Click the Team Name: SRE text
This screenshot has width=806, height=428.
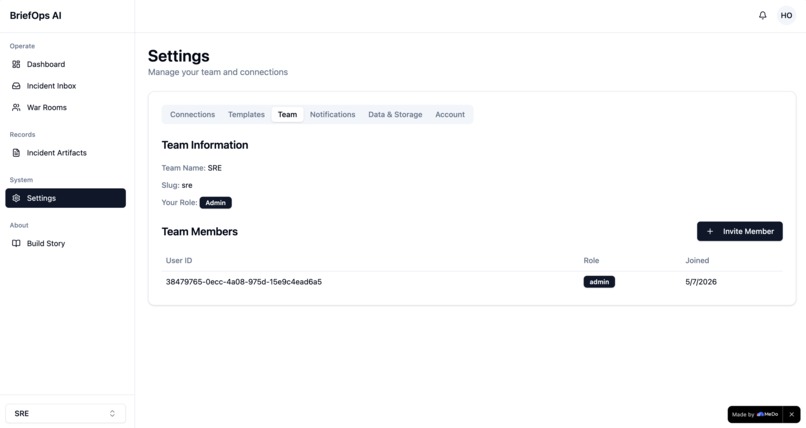pos(192,168)
